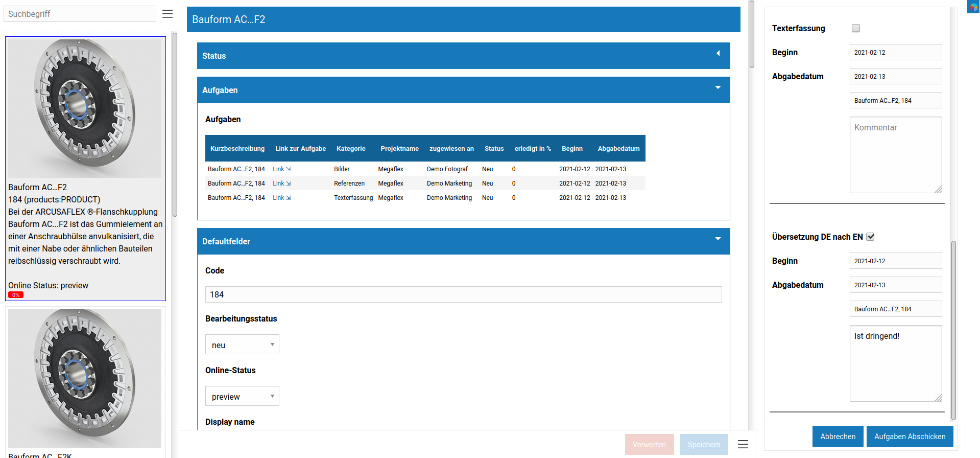Expand the Status section arrow
980x458 pixels.
pyautogui.click(x=718, y=54)
